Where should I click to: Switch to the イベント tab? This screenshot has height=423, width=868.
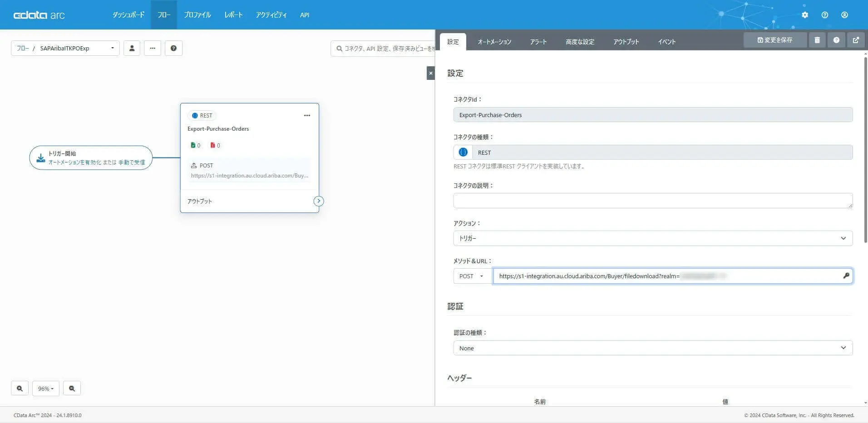[667, 42]
